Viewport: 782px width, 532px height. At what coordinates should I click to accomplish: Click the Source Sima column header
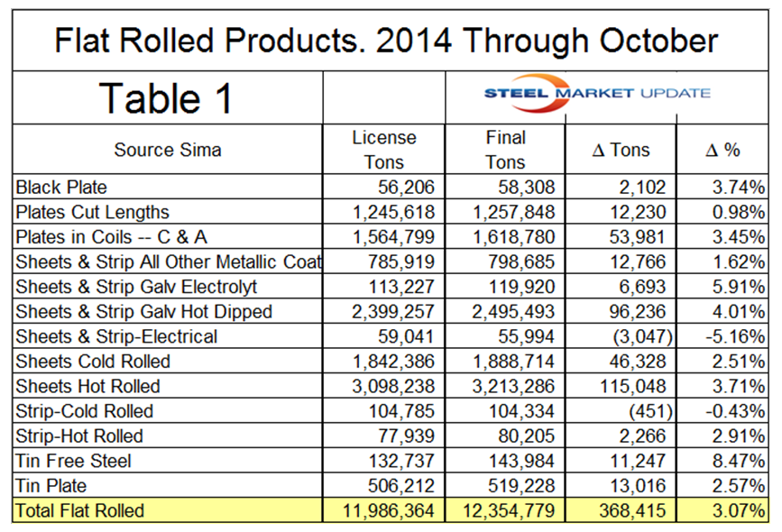(168, 150)
